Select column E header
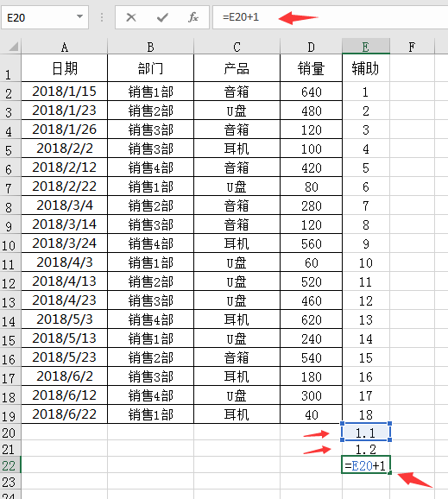Image resolution: width=448 pixels, height=499 pixels. pyautogui.click(x=366, y=47)
